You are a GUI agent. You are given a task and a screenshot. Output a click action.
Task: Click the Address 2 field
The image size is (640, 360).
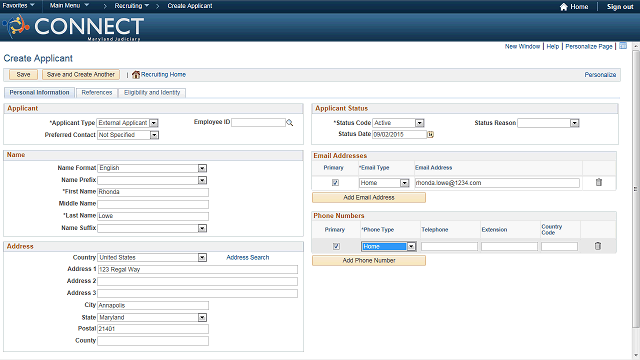pyautogui.click(x=198, y=281)
